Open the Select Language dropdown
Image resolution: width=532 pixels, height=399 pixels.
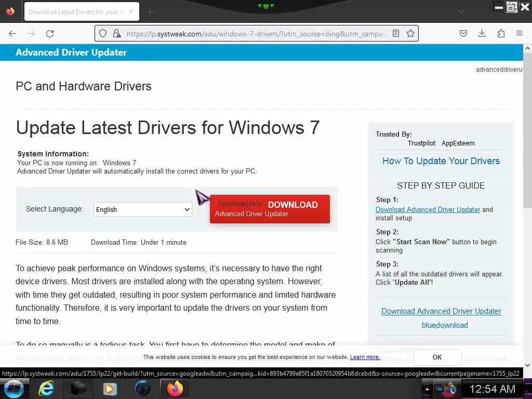tap(142, 209)
